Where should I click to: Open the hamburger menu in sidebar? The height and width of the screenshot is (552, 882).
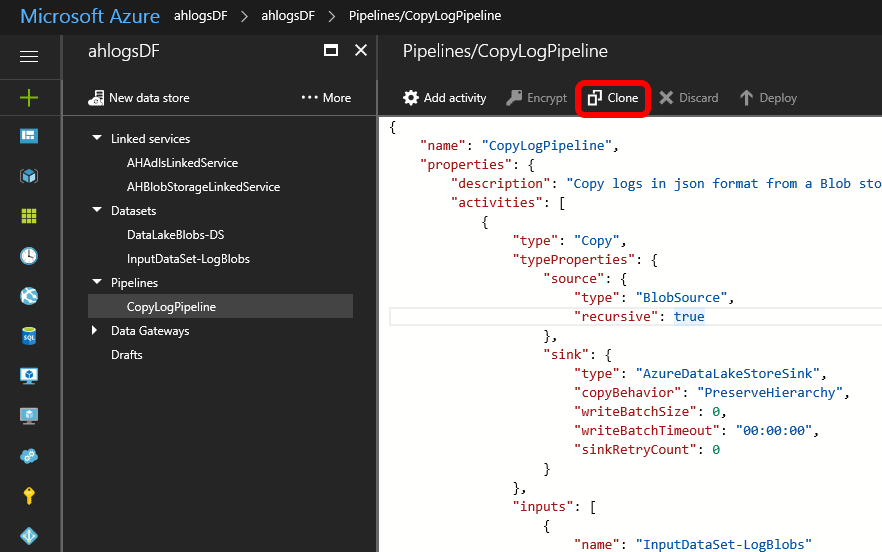point(29,56)
